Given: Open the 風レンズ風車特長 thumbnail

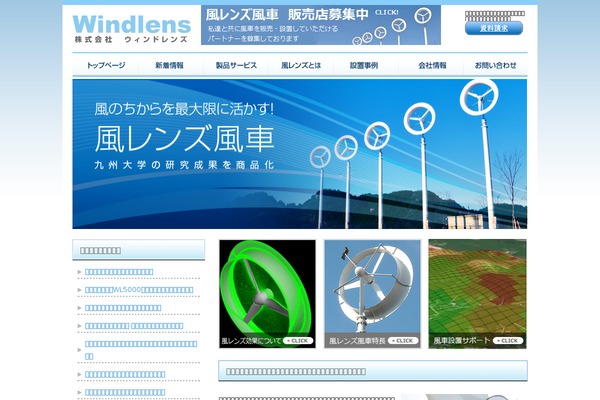Looking at the screenshot, I should tap(372, 294).
